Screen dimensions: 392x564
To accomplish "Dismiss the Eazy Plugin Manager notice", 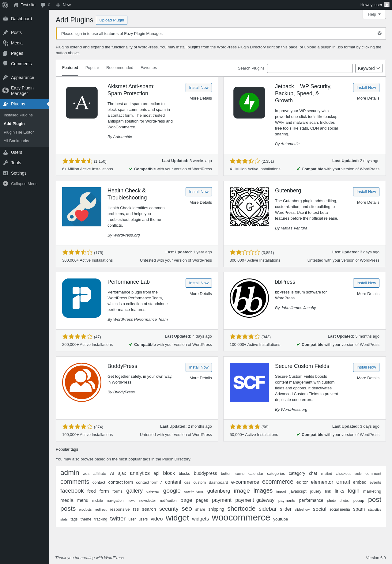I will [379, 33].
